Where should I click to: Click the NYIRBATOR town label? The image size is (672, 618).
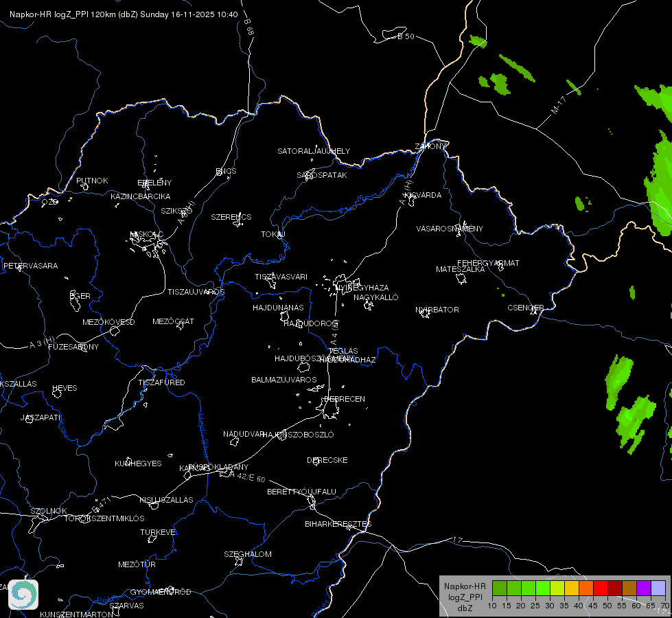coord(437,310)
